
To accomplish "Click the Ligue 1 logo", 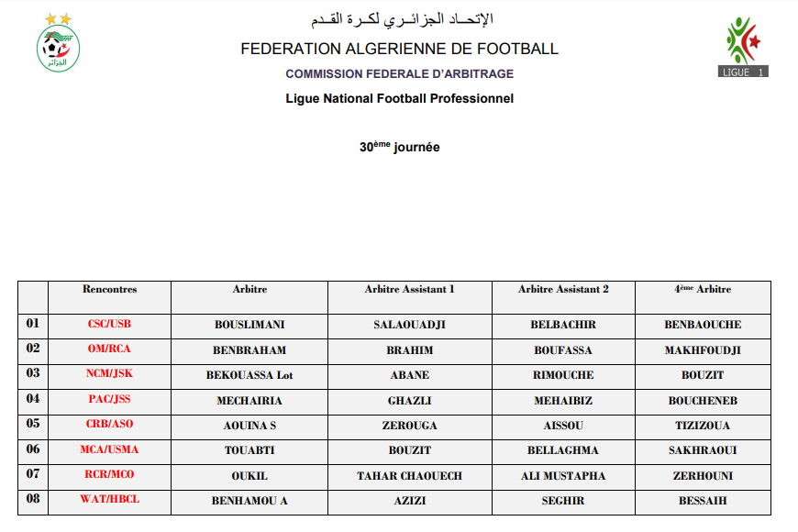I will tap(744, 47).
